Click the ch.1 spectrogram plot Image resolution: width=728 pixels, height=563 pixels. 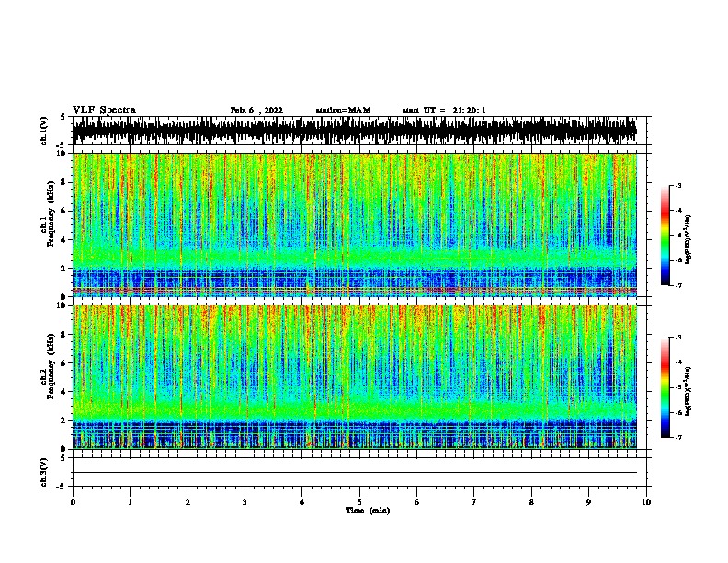pos(355,224)
